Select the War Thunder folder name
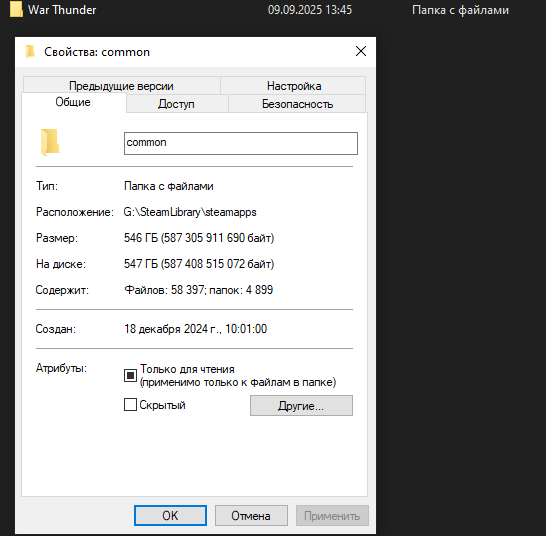546x536 pixels. pyautogui.click(x=62, y=10)
